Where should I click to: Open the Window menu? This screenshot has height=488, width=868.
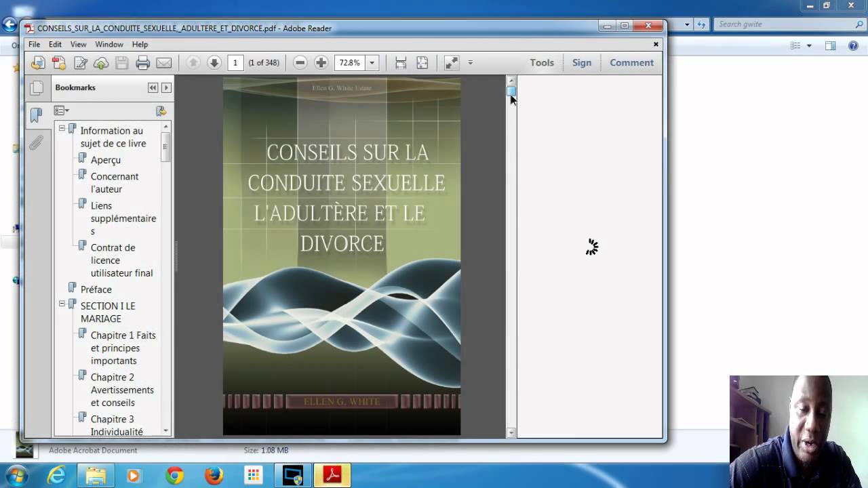(109, 44)
